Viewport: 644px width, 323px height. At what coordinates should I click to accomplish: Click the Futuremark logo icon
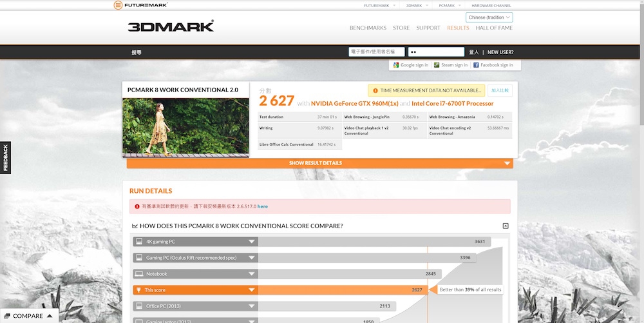point(118,5)
